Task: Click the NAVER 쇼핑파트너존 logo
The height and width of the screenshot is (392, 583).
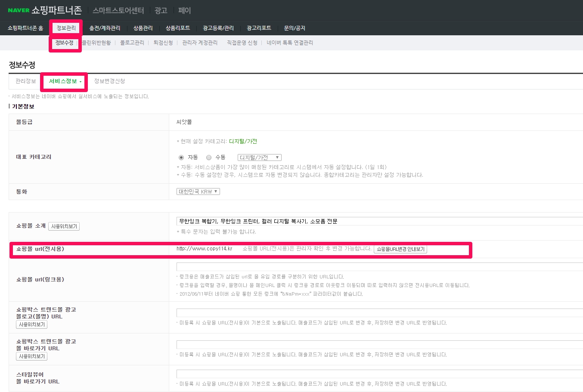Action: click(44, 10)
